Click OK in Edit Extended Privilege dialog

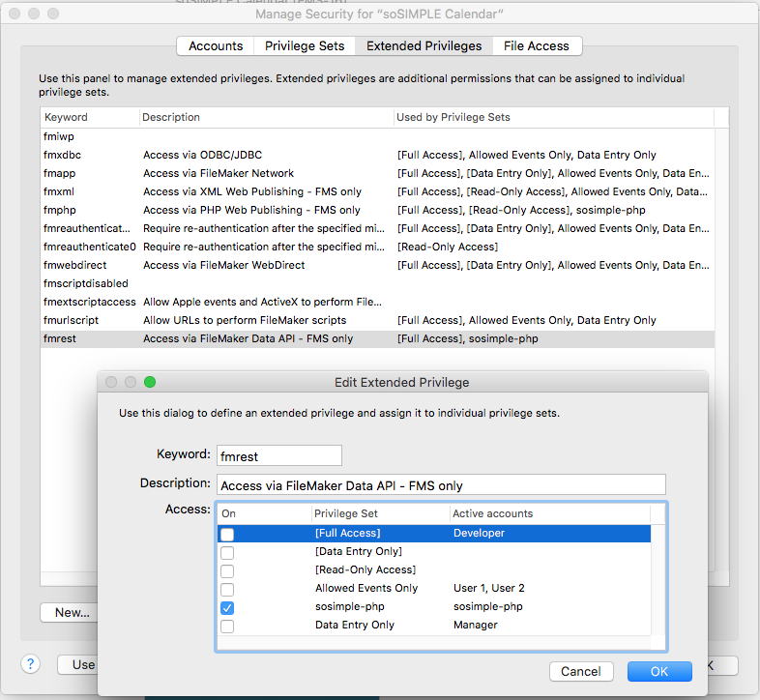[x=659, y=671]
